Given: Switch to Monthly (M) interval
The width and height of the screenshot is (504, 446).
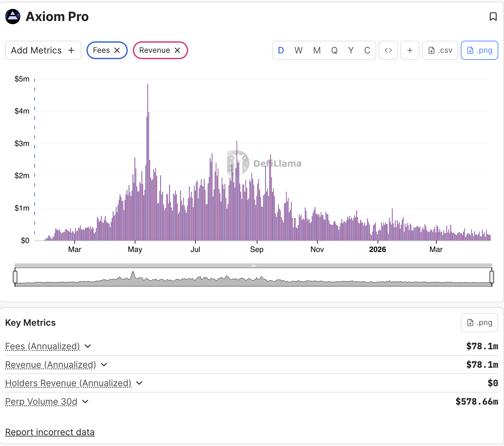Looking at the screenshot, I should [x=317, y=50].
